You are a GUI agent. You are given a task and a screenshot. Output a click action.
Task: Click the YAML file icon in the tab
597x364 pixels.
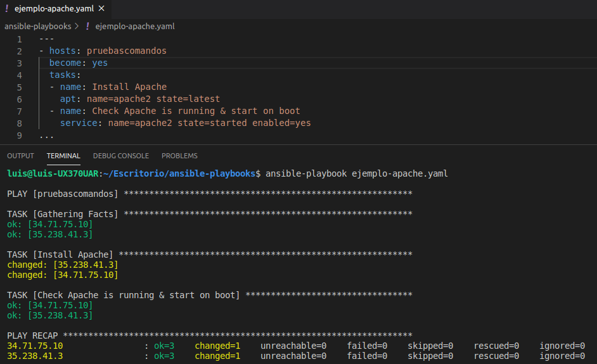coord(7,8)
